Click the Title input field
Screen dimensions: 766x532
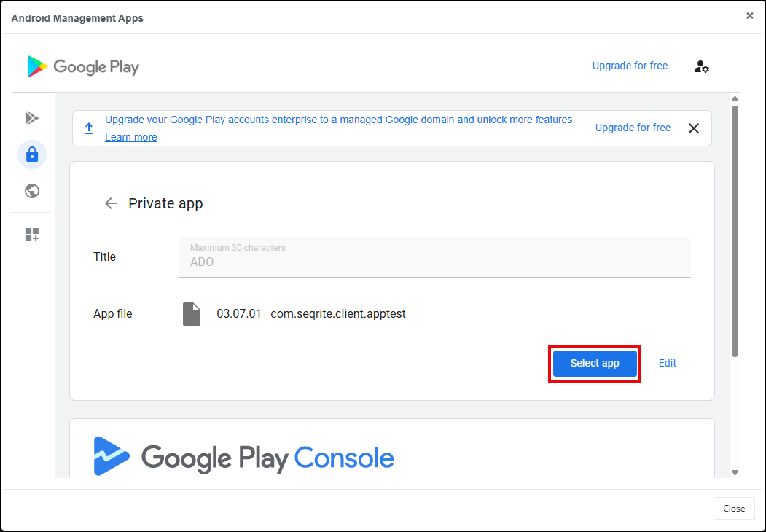[x=434, y=261]
